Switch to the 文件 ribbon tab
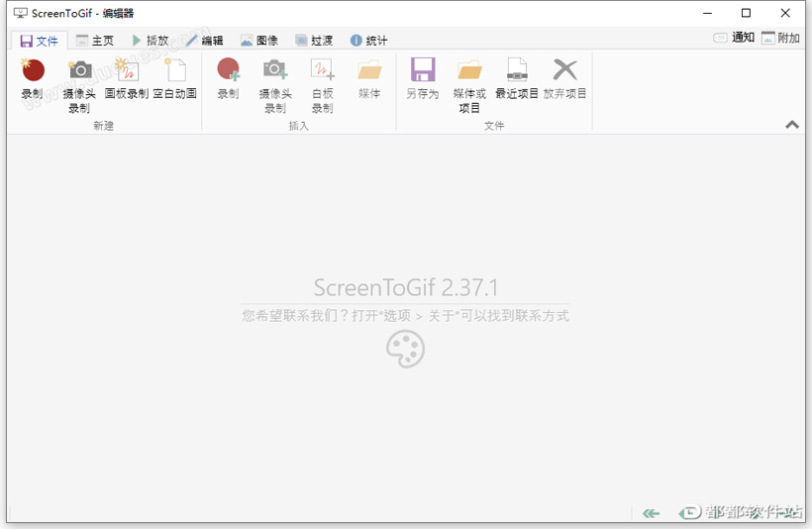 click(x=40, y=41)
